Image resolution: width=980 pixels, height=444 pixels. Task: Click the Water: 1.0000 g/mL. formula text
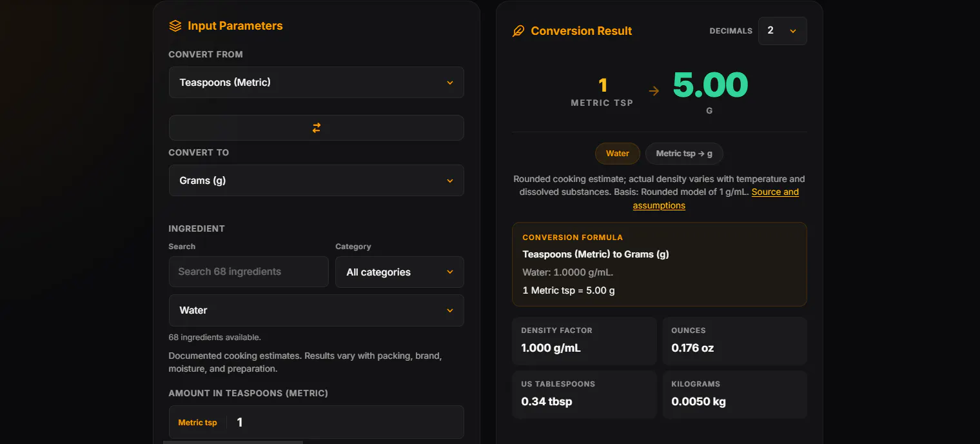568,272
